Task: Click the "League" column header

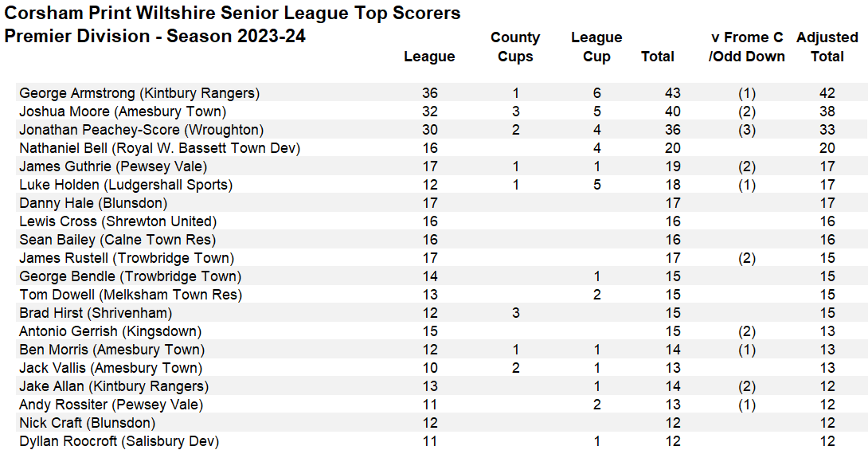Action: coord(429,57)
